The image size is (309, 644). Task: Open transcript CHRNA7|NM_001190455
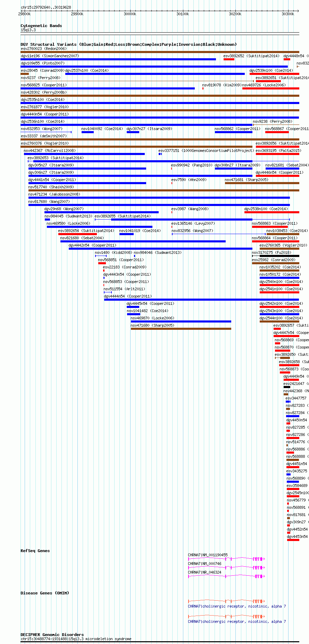208,555
